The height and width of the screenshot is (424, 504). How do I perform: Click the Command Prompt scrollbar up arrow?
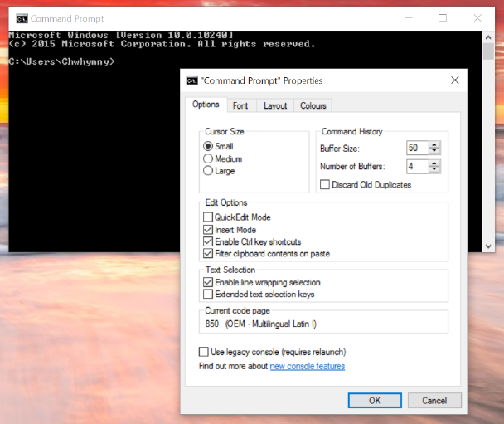click(488, 37)
